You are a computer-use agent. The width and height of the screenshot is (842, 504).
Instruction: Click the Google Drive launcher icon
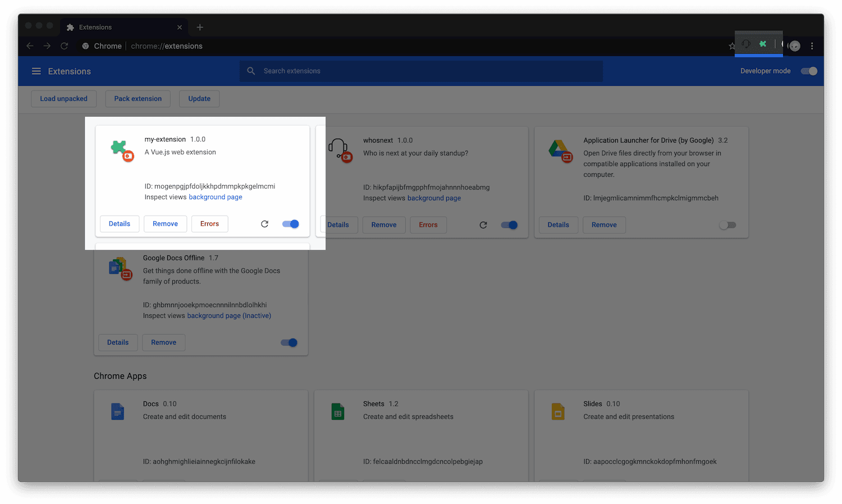(x=560, y=151)
